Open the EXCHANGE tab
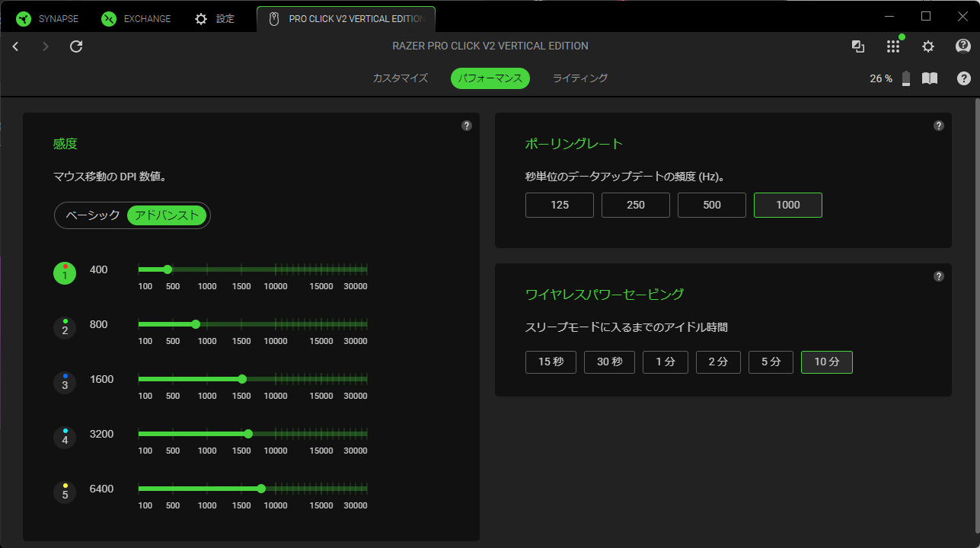 (137, 19)
